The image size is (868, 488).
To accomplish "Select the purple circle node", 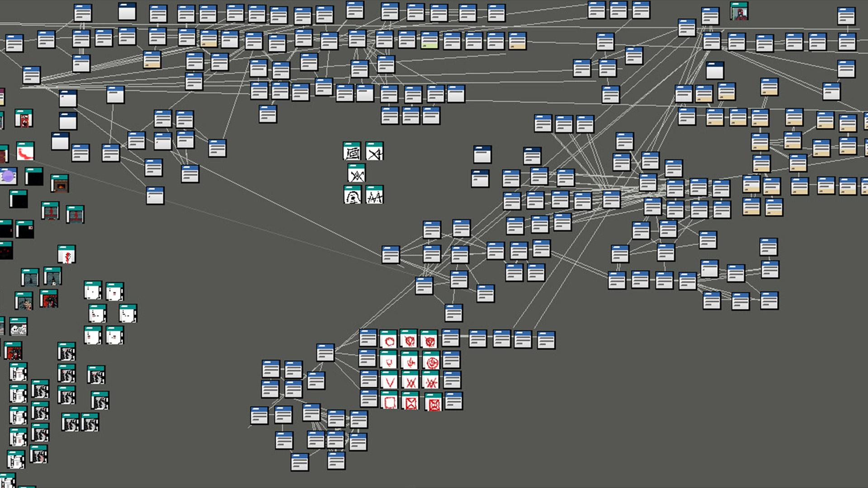I will coord(8,176).
